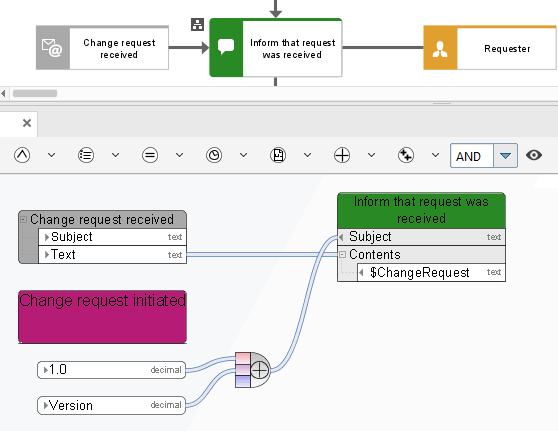558x431 pixels.
Task: Click the horizontal scrollbar thumb
Action: coord(35,93)
